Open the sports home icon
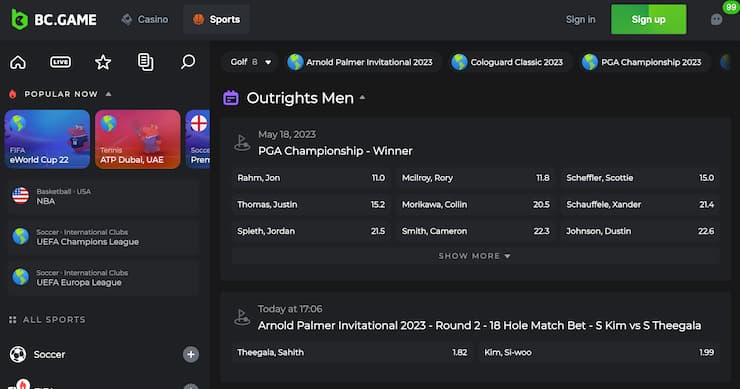740x389 pixels. [18, 62]
